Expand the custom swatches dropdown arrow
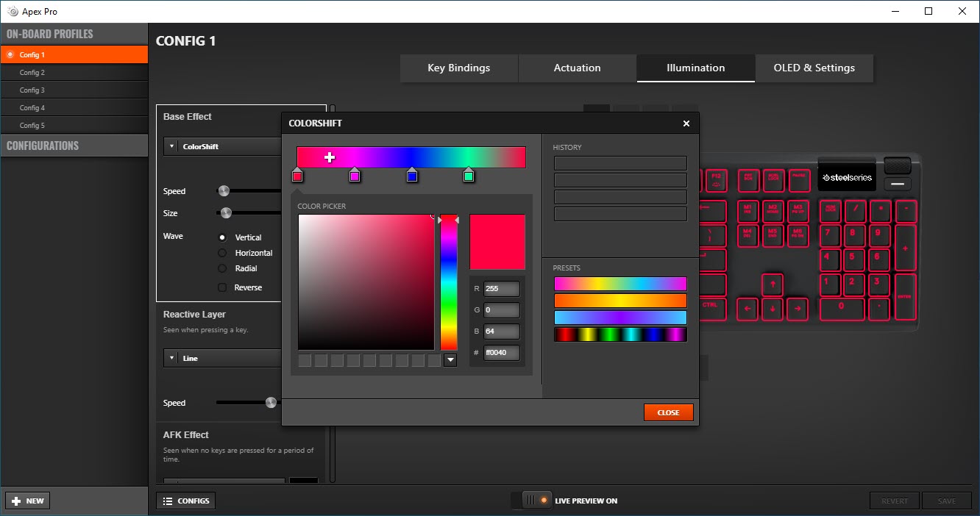The image size is (980, 516). [450, 360]
